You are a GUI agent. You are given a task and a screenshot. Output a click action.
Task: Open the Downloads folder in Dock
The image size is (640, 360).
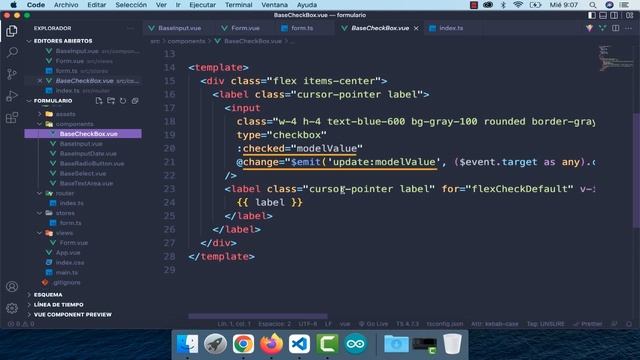396,344
